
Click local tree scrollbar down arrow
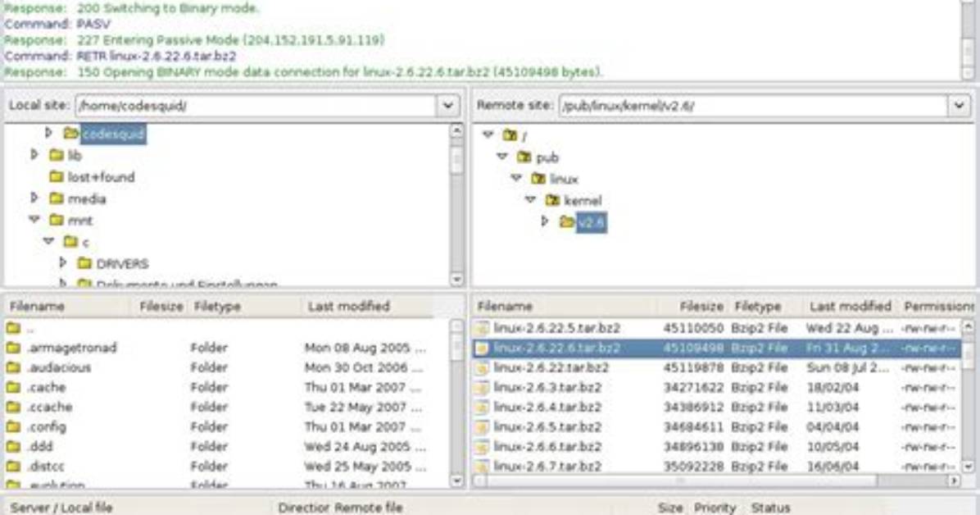[457, 279]
